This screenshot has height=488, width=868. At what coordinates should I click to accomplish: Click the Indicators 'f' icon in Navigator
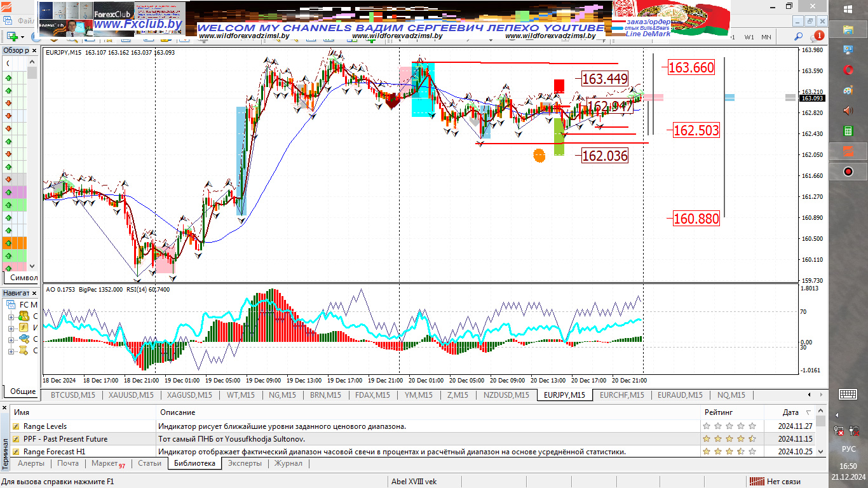24,327
